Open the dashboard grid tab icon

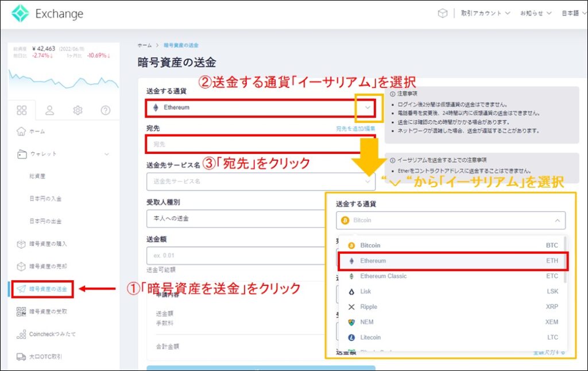click(x=22, y=110)
